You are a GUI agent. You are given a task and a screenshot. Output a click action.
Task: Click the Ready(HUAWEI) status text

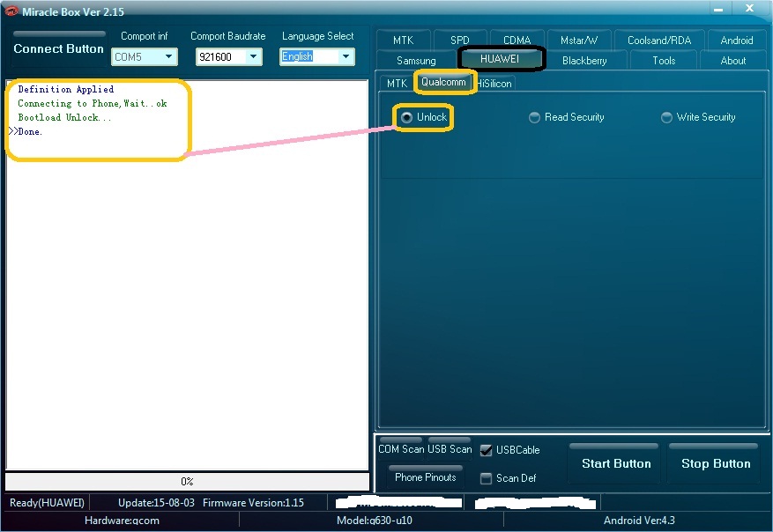coord(47,502)
